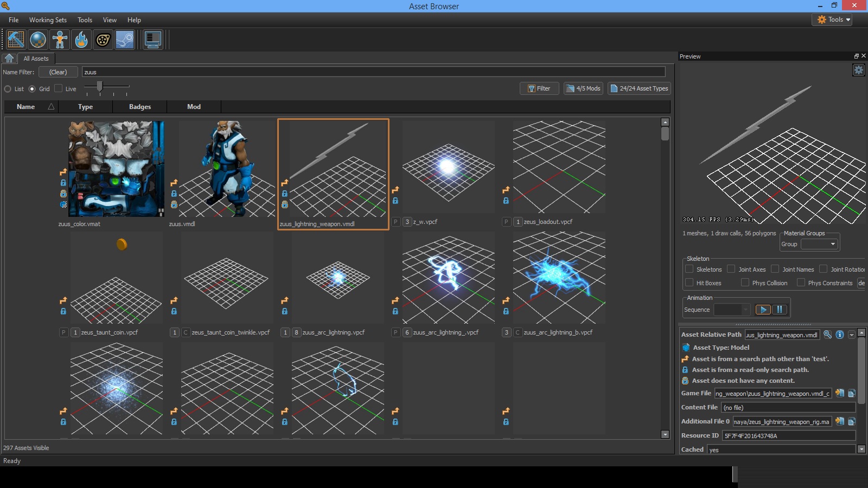Screen dimensions: 868x488
Task: Go to the home icon tab
Action: coord(9,58)
